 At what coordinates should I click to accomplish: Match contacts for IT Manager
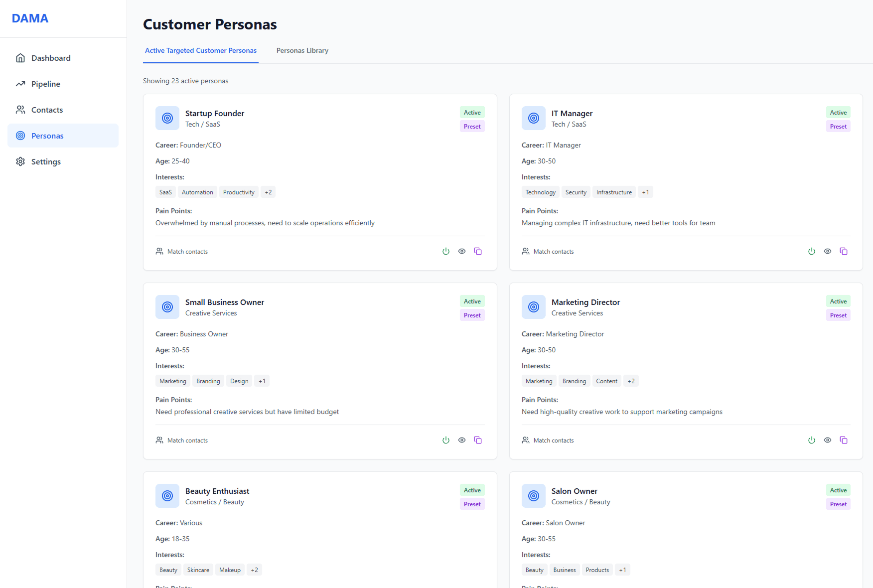click(x=548, y=252)
